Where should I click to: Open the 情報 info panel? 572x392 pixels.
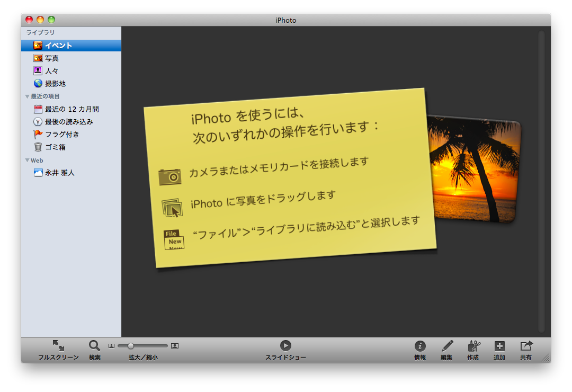pyautogui.click(x=420, y=350)
